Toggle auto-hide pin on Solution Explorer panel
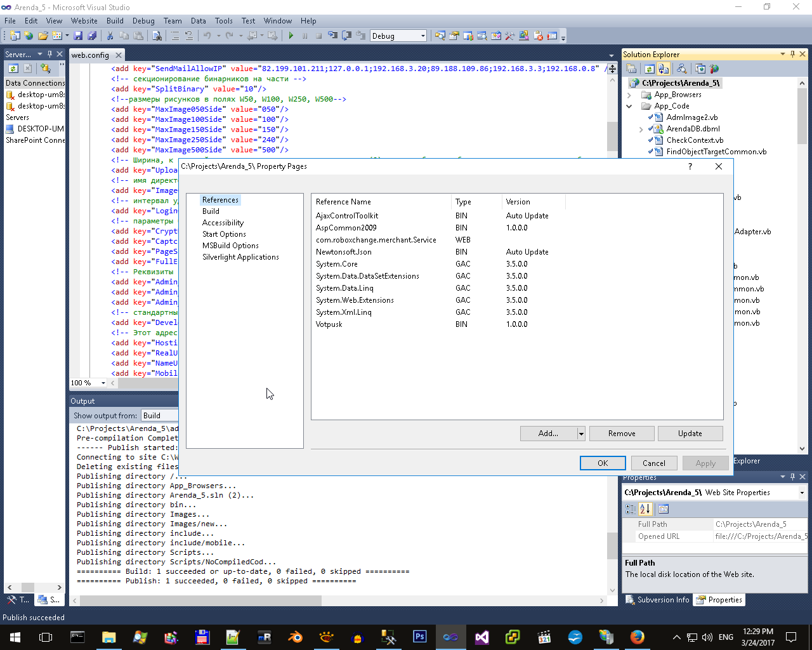Viewport: 812px width, 650px height. (x=792, y=55)
